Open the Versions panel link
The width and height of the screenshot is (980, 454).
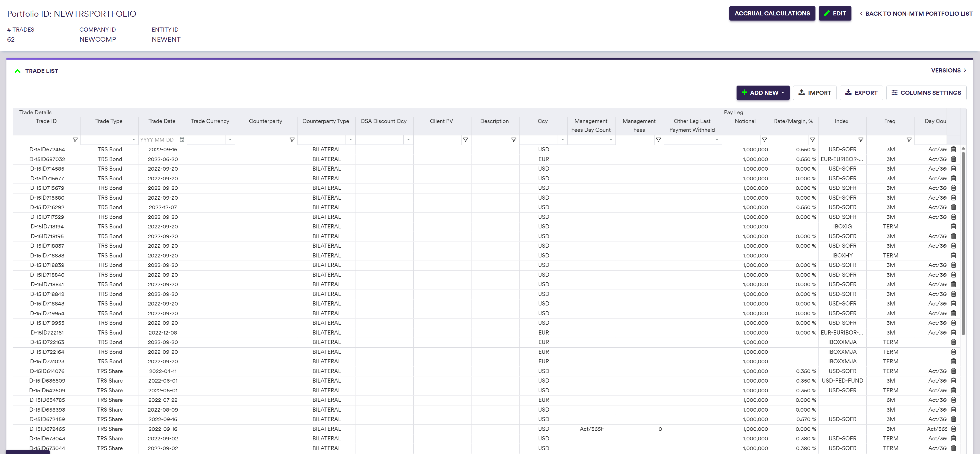[948, 70]
